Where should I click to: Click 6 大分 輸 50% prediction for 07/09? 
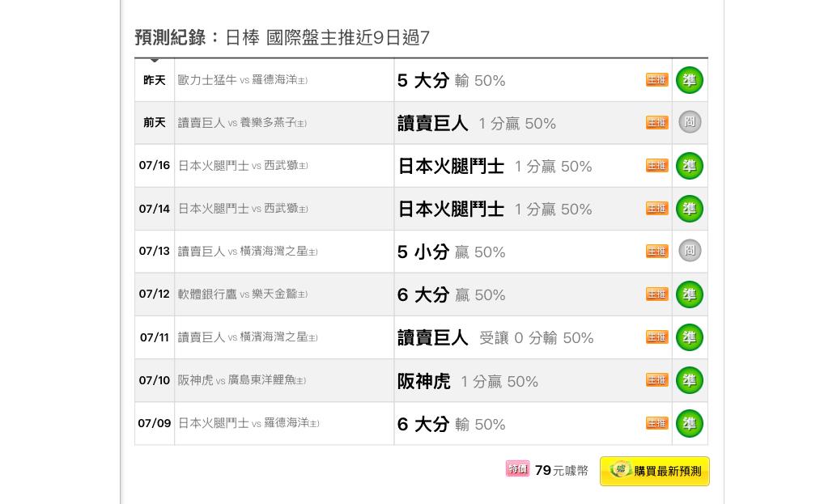[452, 424]
